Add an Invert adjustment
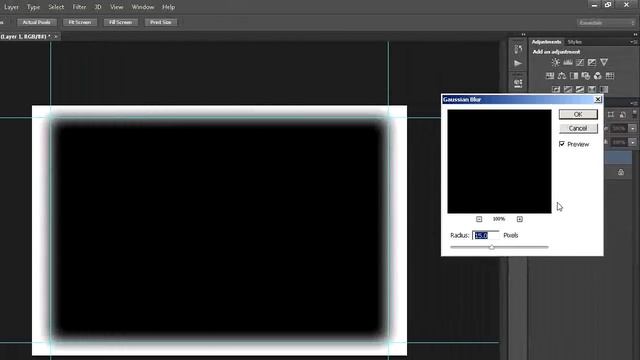Image resolution: width=640 pixels, height=360 pixels. click(556, 89)
